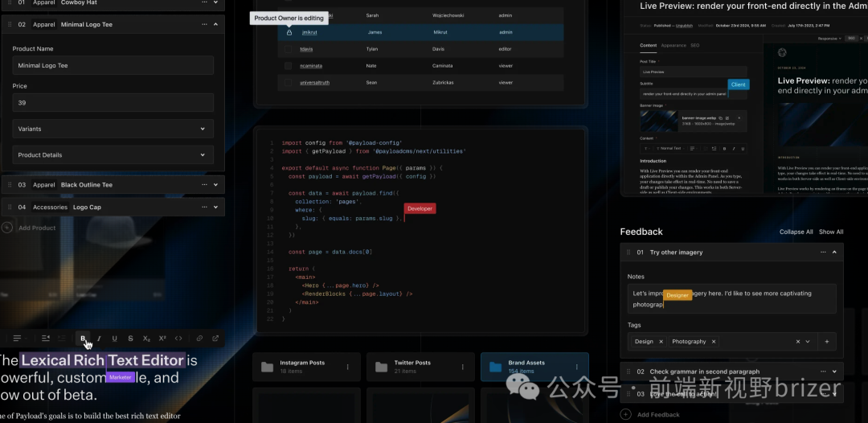Insert a link using the chain icon
This screenshot has height=423, width=868.
(199, 339)
